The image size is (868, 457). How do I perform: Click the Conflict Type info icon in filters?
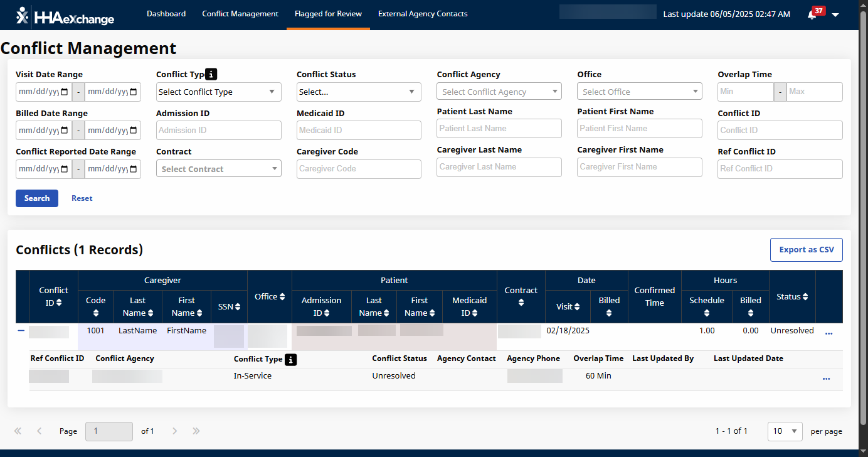[211, 73]
